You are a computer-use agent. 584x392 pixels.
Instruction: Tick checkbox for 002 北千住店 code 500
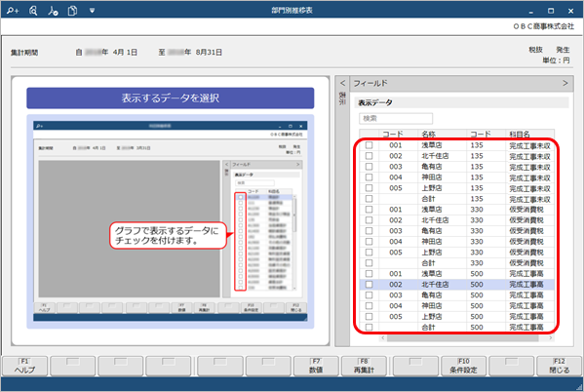369,285
